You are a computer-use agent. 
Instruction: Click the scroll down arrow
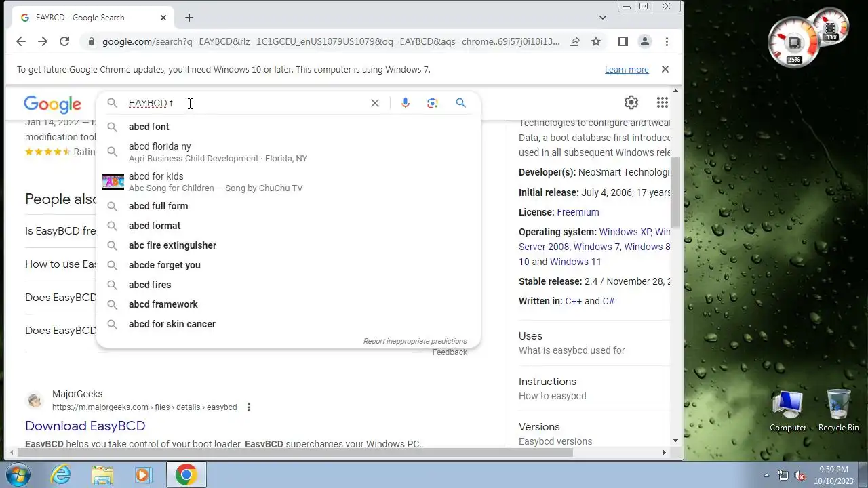pyautogui.click(x=675, y=440)
